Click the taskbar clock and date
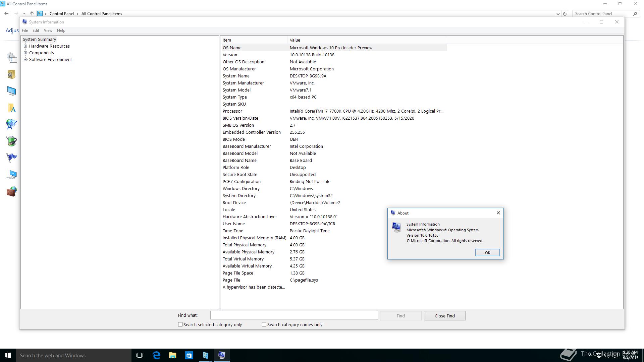644x362 pixels. 631,355
